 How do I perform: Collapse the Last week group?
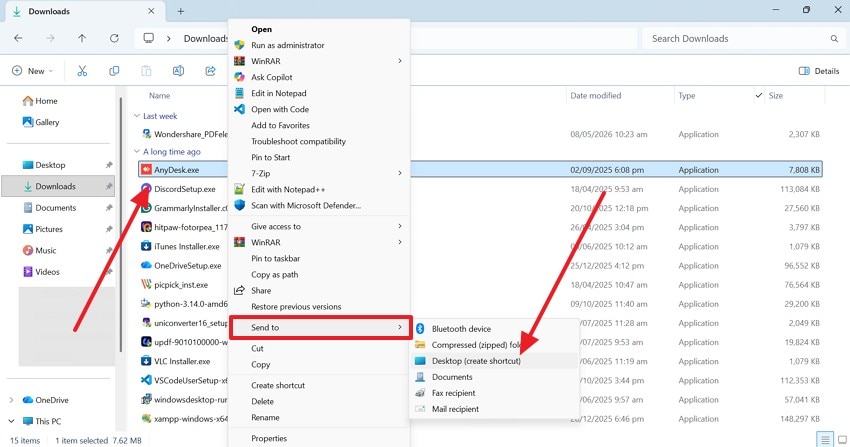(137, 116)
